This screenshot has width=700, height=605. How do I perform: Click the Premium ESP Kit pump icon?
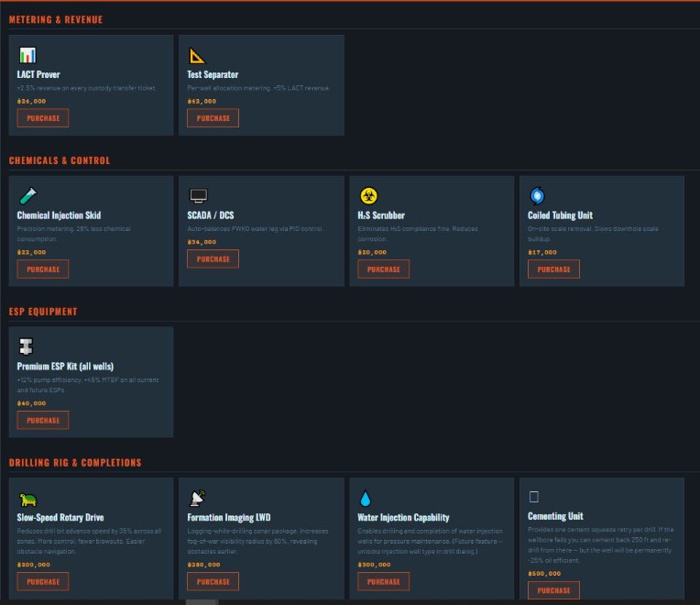pos(26,346)
